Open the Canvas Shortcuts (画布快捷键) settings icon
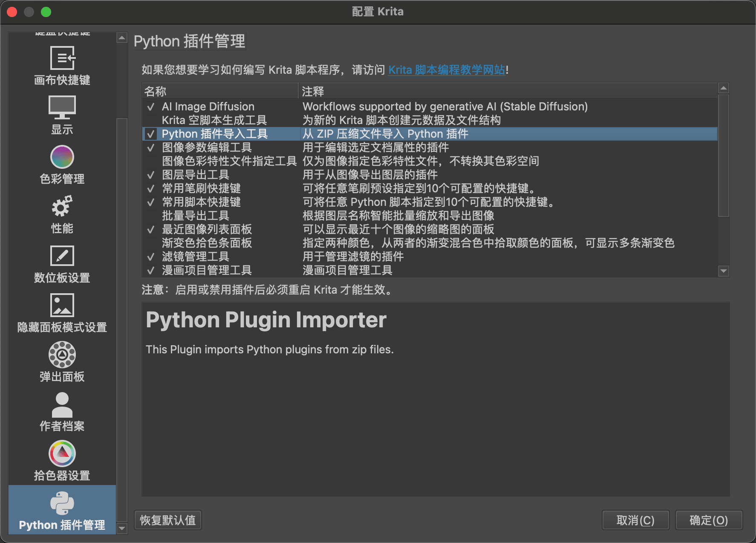 (x=62, y=58)
